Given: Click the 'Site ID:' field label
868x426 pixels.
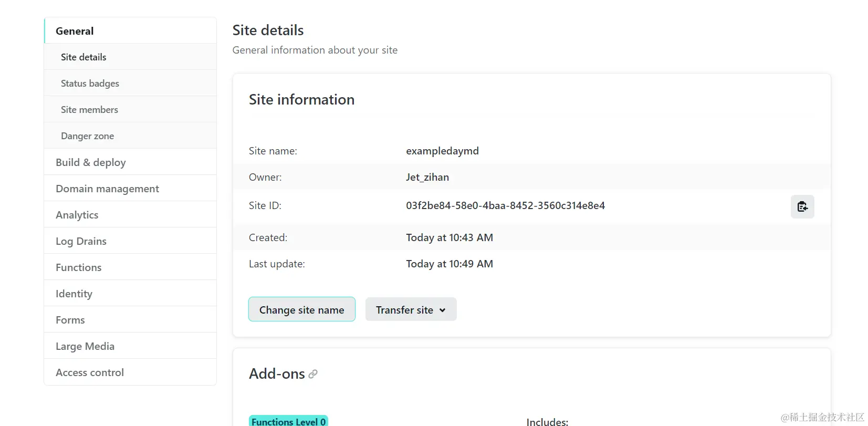Looking at the screenshot, I should [265, 205].
